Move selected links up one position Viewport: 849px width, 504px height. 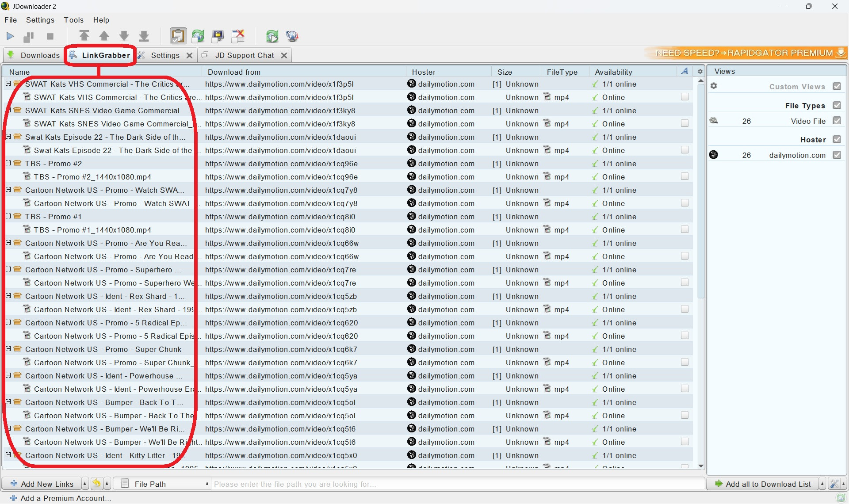[x=104, y=36]
